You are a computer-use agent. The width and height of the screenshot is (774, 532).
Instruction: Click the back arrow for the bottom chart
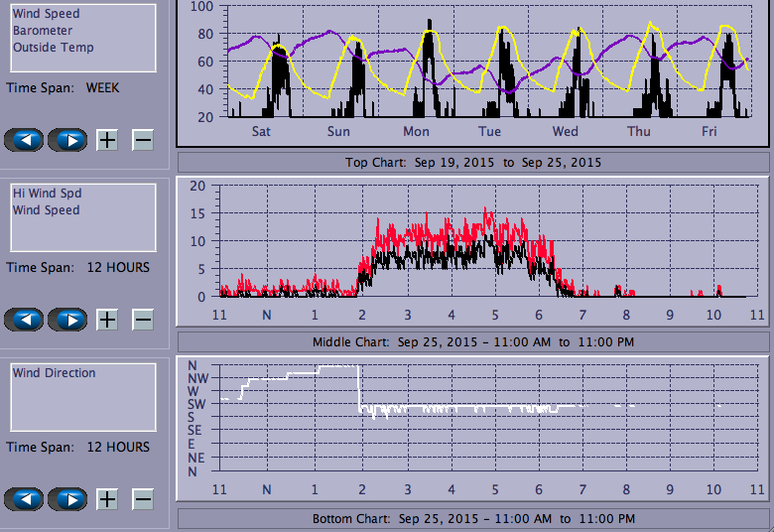(24, 499)
